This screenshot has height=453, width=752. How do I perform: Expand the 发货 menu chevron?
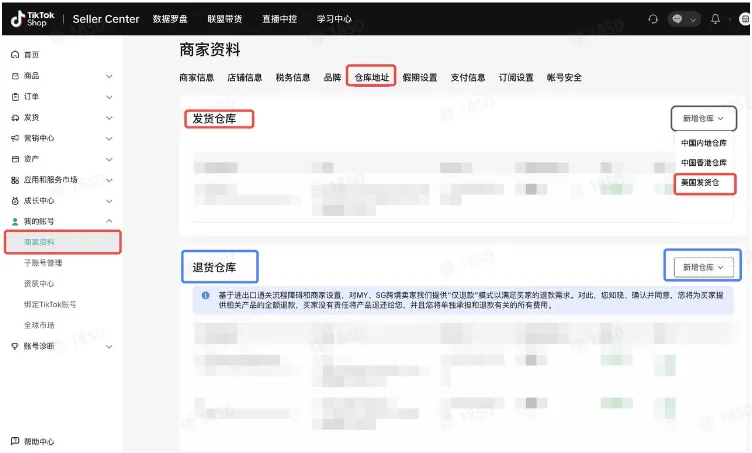tap(109, 118)
